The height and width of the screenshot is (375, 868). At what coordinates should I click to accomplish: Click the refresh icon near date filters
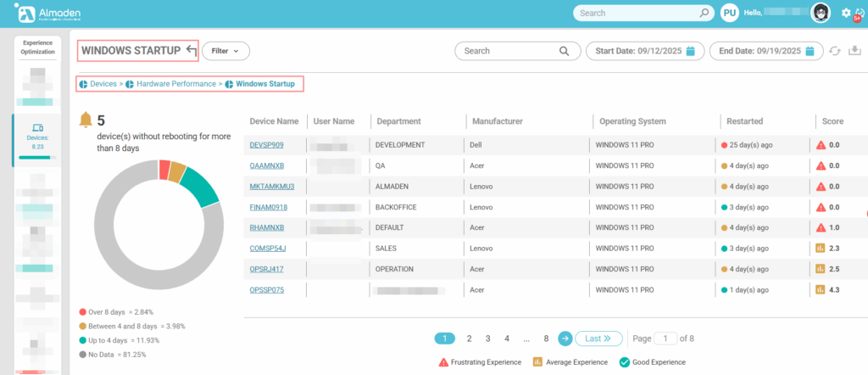point(835,51)
